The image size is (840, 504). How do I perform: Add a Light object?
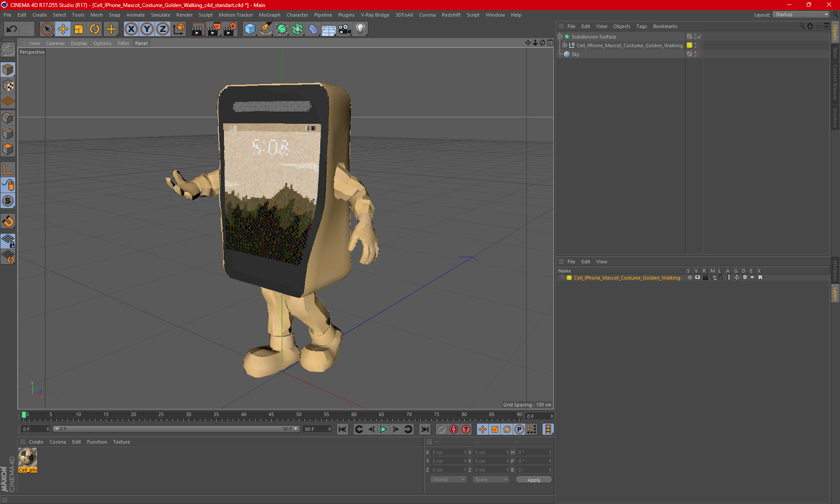[x=360, y=29]
